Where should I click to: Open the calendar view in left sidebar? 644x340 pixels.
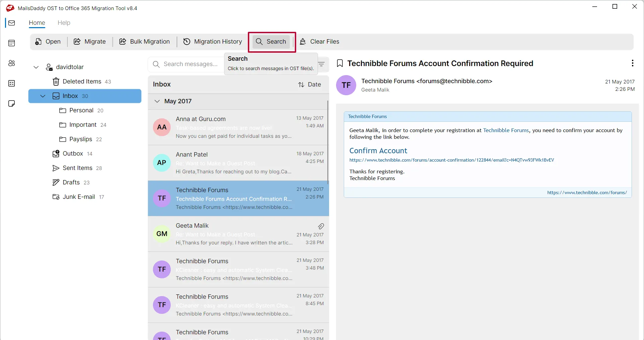pos(12,43)
